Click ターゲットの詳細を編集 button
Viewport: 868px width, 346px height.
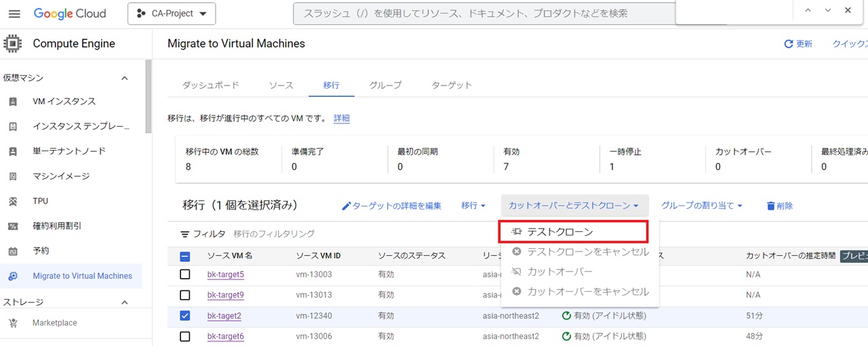click(x=392, y=206)
